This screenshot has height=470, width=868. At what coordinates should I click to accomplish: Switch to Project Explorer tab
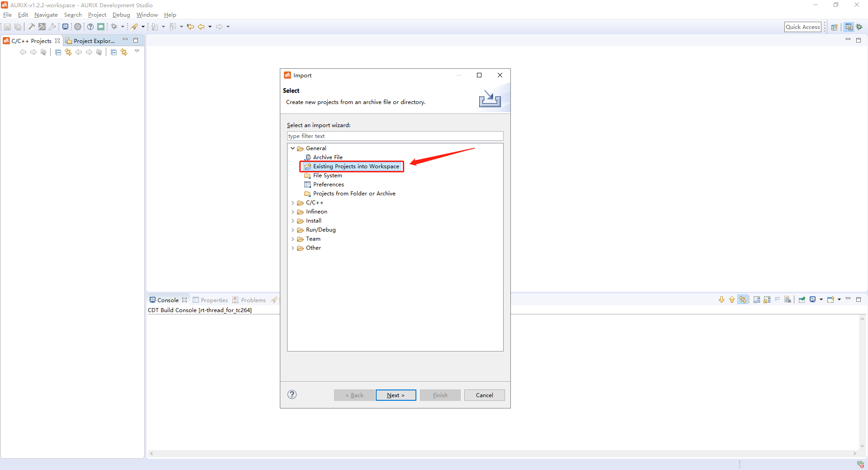coord(90,41)
